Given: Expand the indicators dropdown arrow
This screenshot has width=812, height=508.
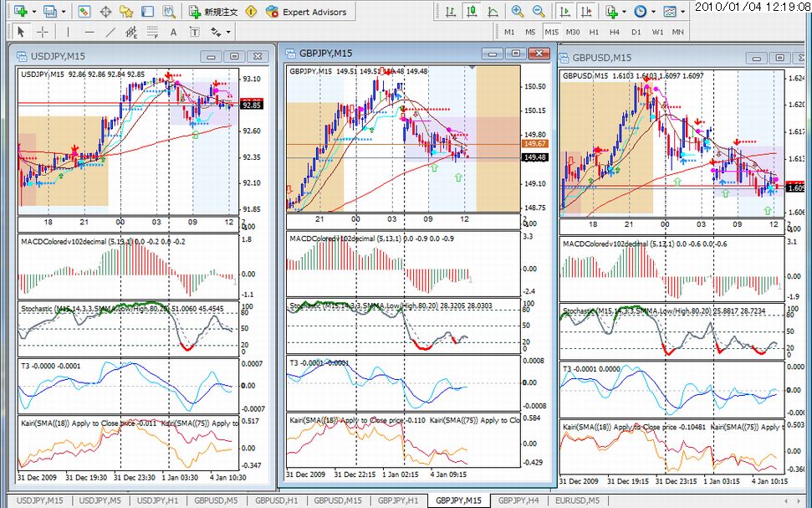Looking at the screenshot, I should click(x=625, y=12).
